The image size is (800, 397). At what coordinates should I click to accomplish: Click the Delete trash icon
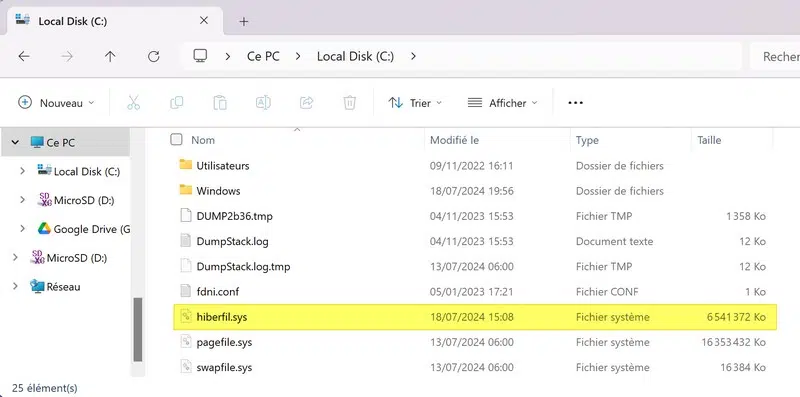(349, 103)
